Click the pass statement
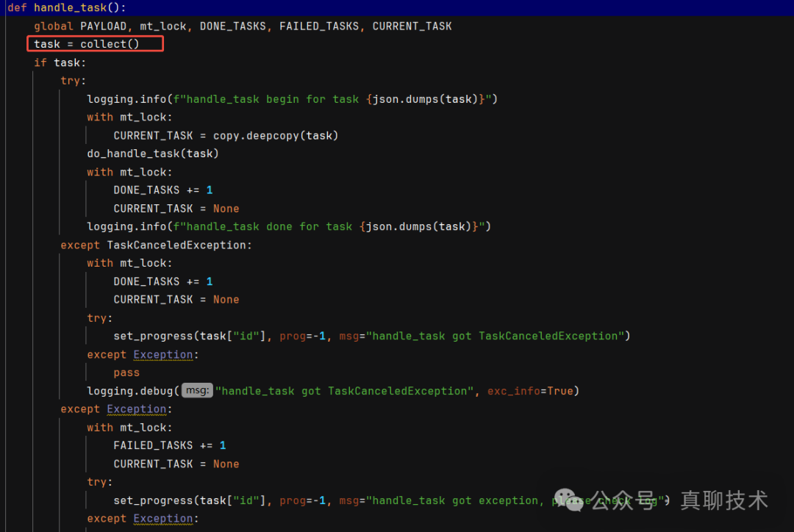Viewport: 794px width, 532px height. [126, 373]
